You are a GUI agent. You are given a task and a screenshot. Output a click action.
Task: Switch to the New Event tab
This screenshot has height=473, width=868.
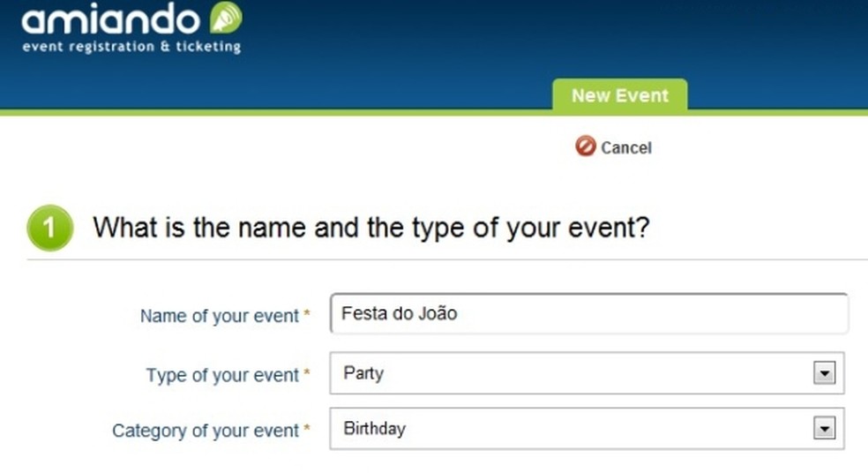click(x=619, y=95)
